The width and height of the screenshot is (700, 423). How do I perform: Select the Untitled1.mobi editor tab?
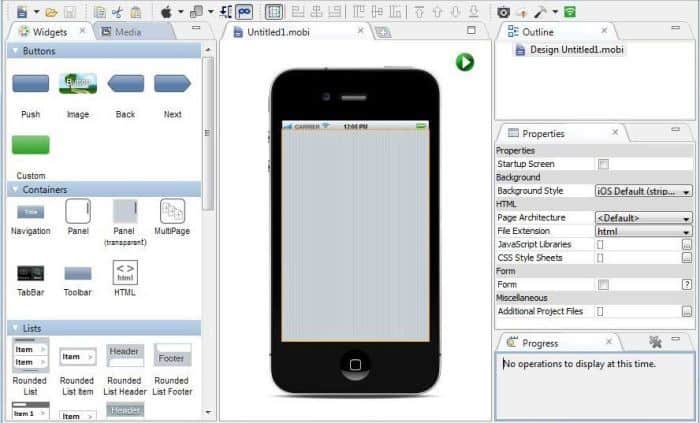click(x=272, y=32)
